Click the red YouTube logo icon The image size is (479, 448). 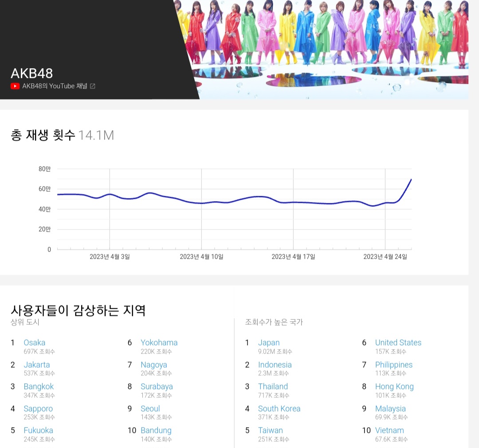pyautogui.click(x=15, y=86)
